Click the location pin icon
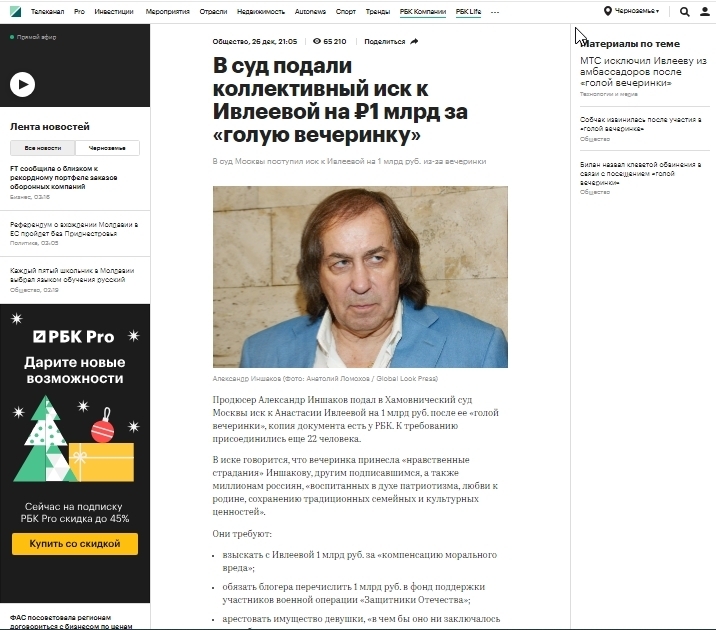Screen dimensions: 716x630 607,11
